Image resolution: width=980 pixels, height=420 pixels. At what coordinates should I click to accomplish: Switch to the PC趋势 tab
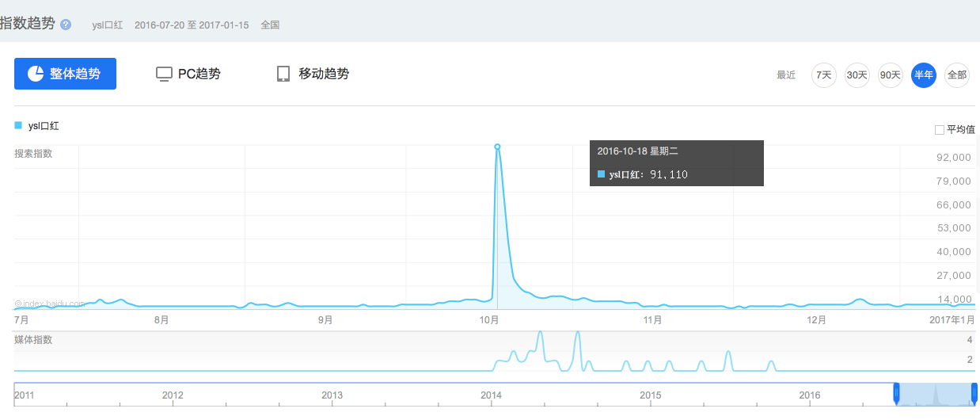click(x=188, y=74)
